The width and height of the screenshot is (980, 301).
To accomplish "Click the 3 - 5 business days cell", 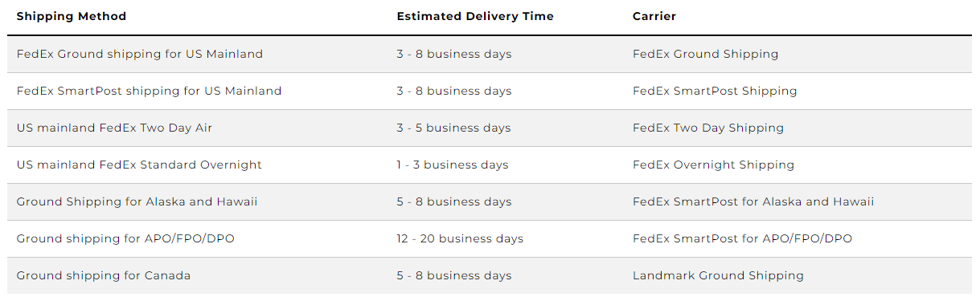I will 454,128.
